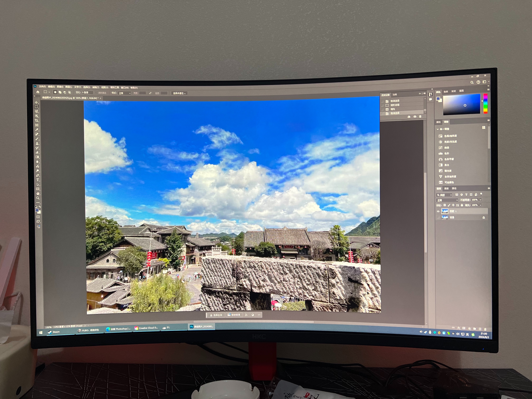The width and height of the screenshot is (532, 399).
Task: Hide 图层 1 via its eye icon
Action: coord(438,212)
